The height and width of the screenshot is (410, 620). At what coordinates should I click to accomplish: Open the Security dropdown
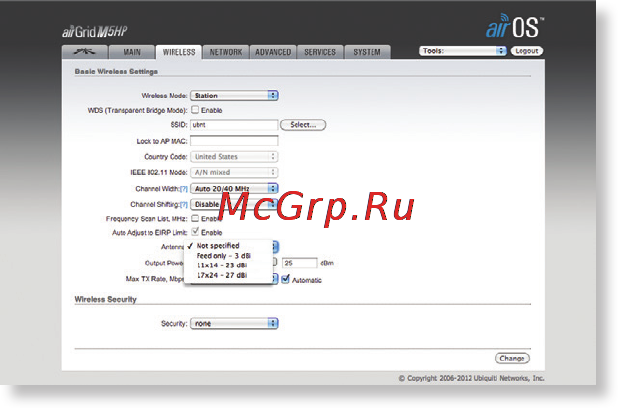click(234, 323)
